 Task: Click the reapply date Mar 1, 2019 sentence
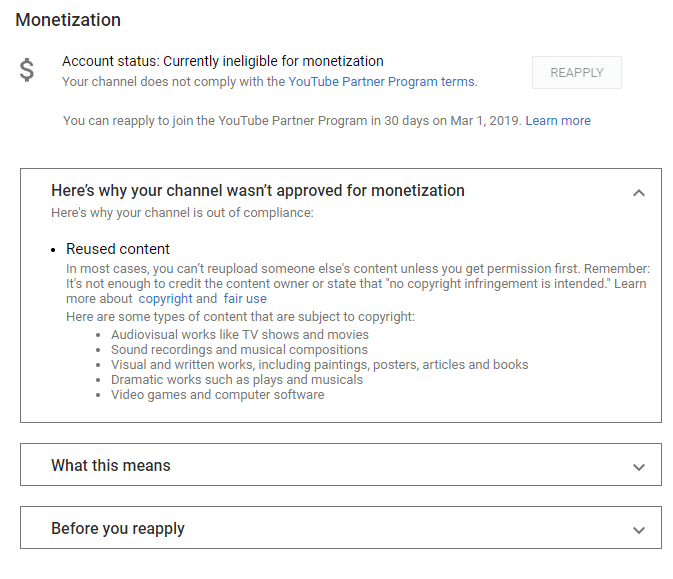point(292,121)
